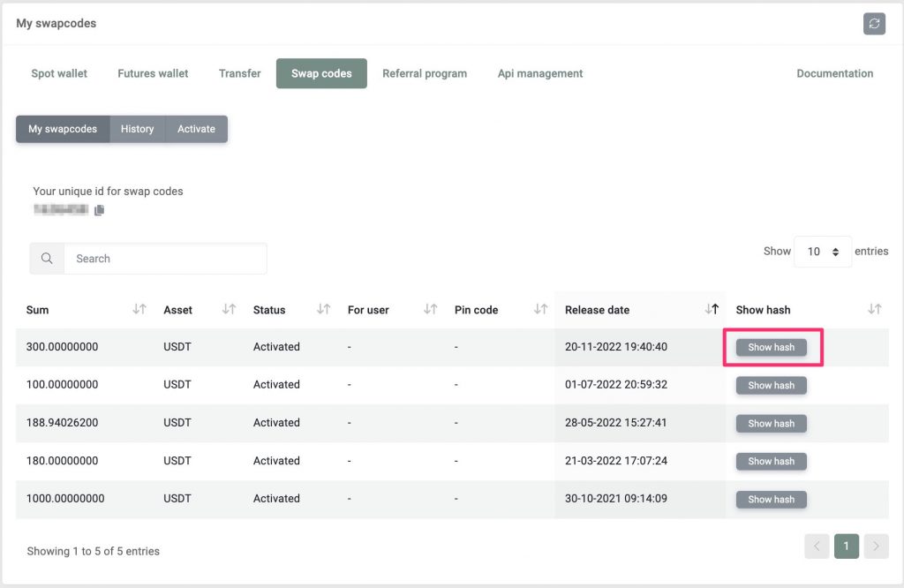
Task: Show hash for the 300 USDT code
Action: tap(771, 347)
